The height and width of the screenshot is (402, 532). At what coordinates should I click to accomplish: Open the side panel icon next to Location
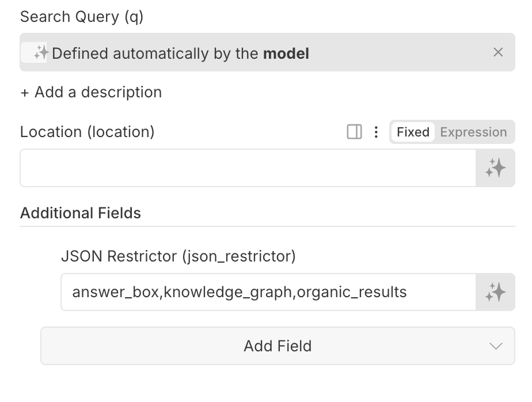(x=355, y=132)
